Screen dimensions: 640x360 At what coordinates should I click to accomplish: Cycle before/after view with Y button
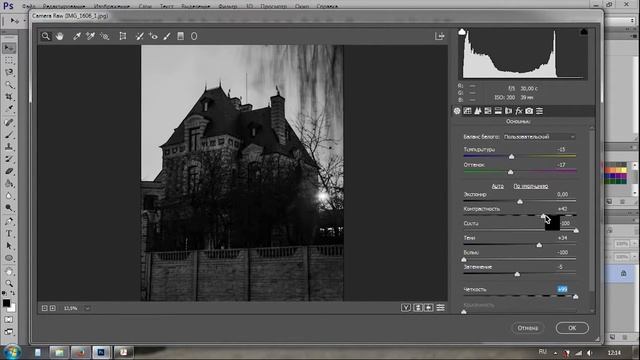pos(406,308)
